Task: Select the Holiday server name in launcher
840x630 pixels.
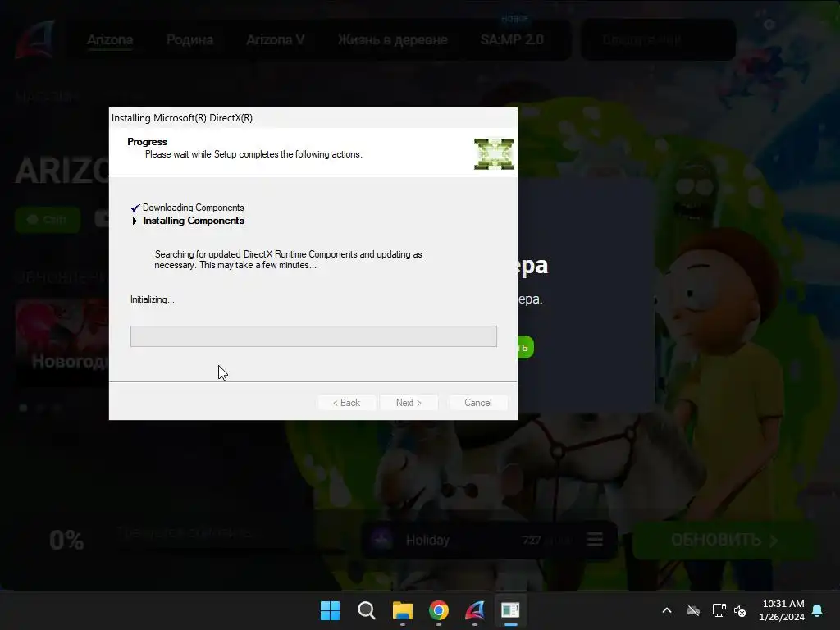Action: point(427,540)
